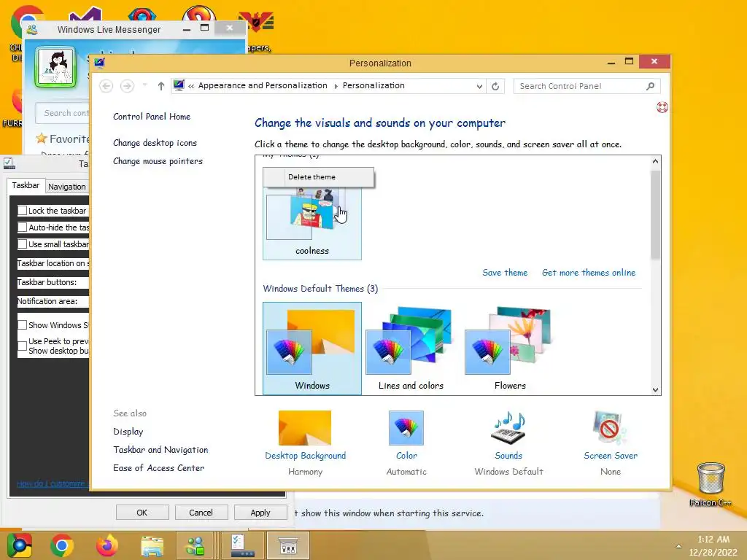The image size is (747, 560).
Task: Click the Personalization window title icon
Action: 99,63
